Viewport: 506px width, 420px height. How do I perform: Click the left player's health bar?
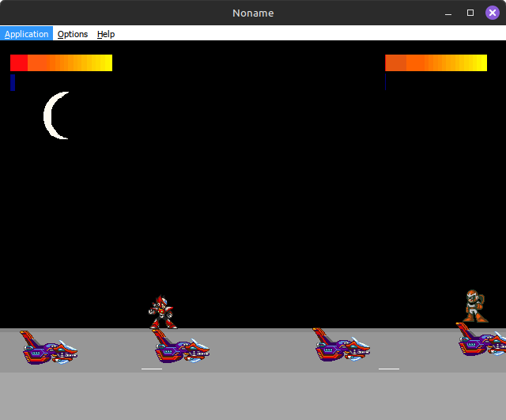62,62
